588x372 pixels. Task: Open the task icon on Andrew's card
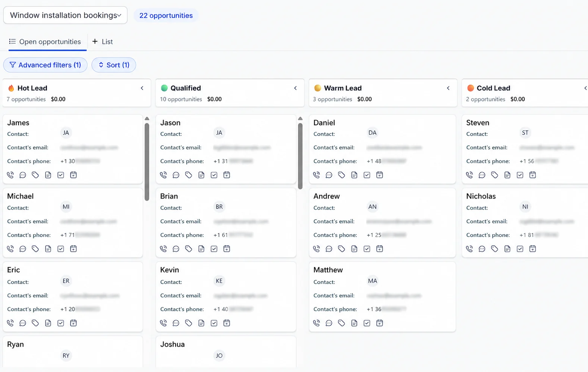point(367,249)
